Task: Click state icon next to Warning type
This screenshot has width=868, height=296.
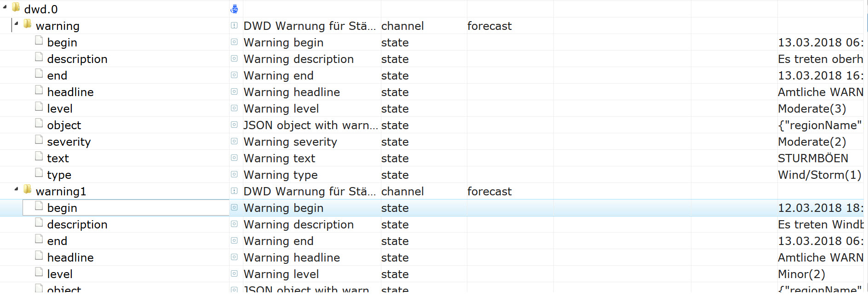Action: pyautogui.click(x=234, y=175)
